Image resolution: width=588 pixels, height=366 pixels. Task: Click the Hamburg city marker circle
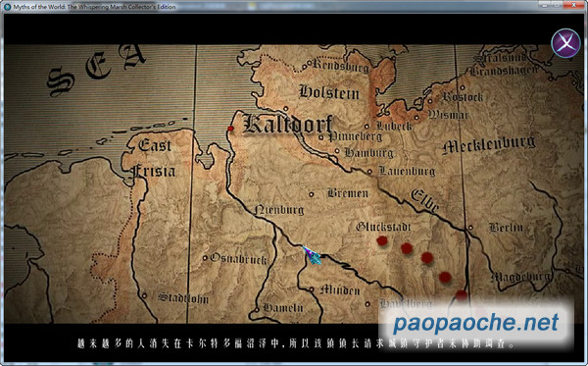click(337, 151)
